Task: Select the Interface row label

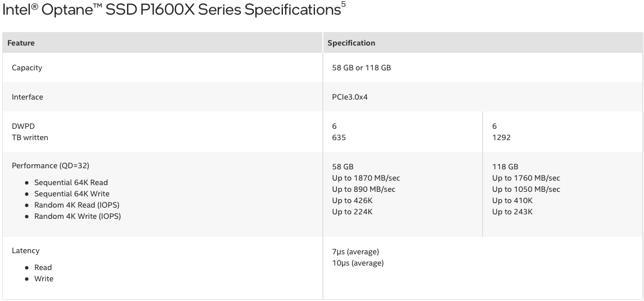Action: point(28,97)
